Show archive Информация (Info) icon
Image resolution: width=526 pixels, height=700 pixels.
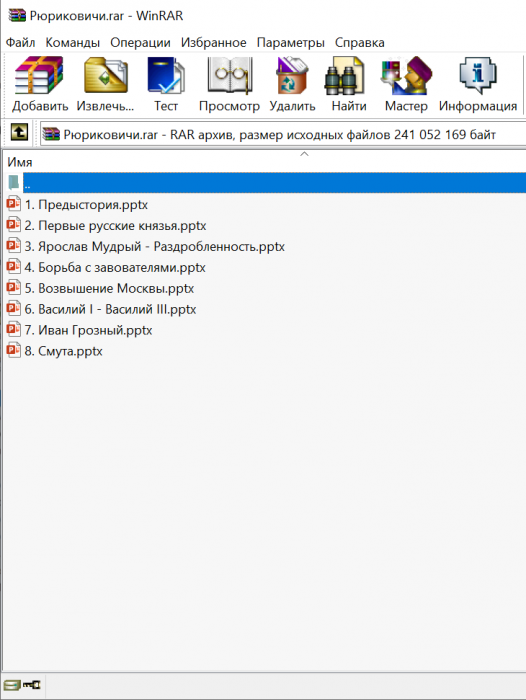click(478, 76)
